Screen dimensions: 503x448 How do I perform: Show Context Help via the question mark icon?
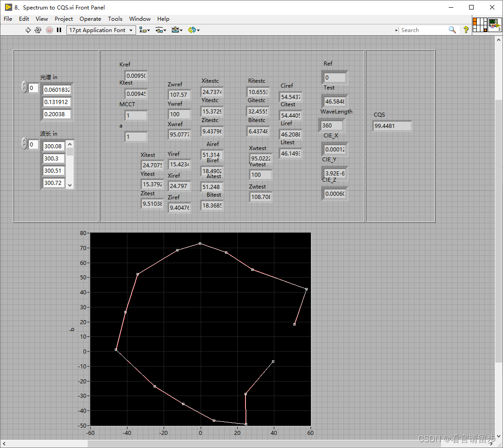click(x=466, y=30)
